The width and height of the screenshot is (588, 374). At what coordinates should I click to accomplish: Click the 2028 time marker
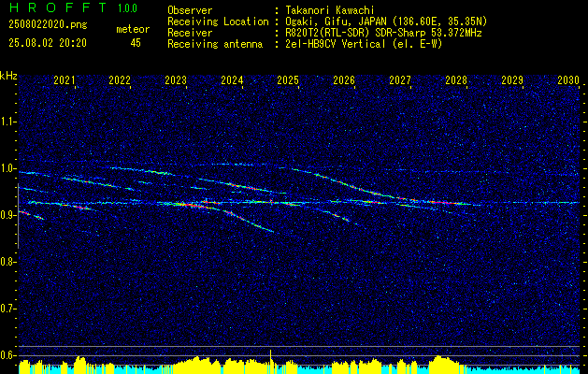(x=456, y=80)
